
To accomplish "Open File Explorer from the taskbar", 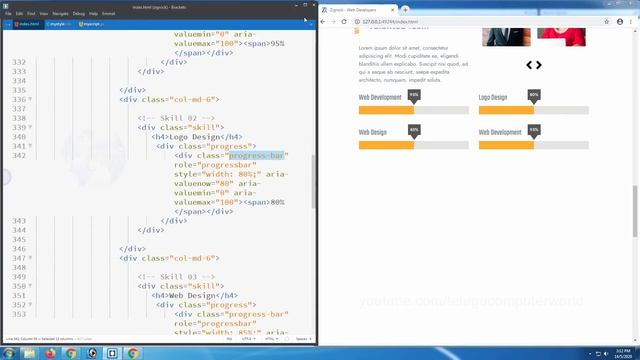I will click(29, 353).
